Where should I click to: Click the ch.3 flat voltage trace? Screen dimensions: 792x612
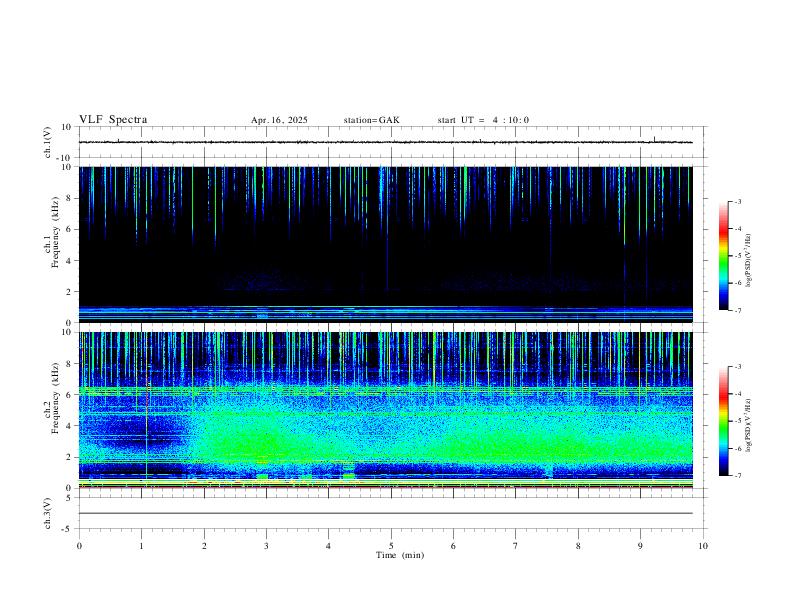point(385,514)
